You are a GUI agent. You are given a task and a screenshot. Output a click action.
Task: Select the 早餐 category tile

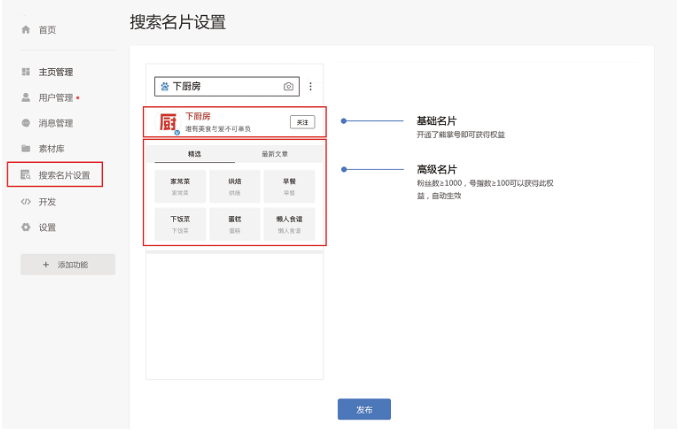[289, 186]
